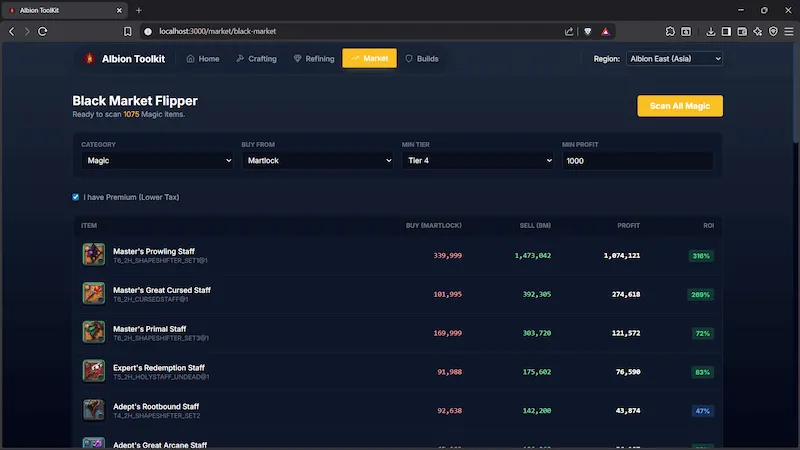Click the 47% ROI badge

703,411
